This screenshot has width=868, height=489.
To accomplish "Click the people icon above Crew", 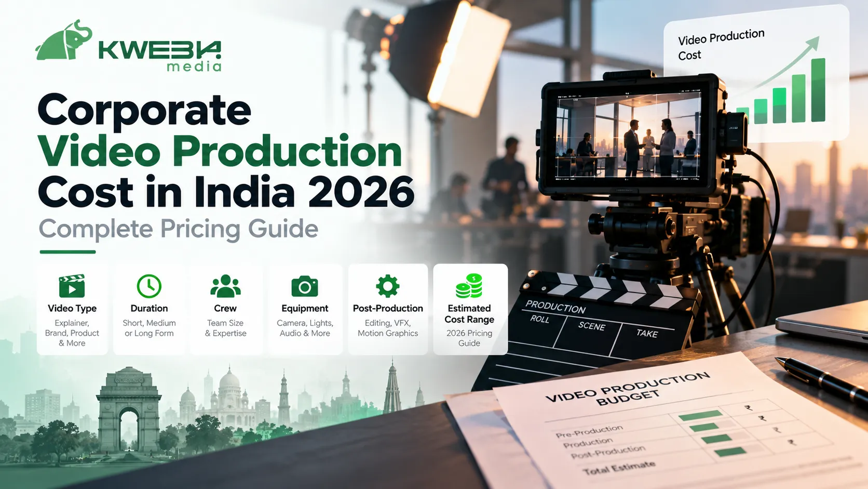I will point(225,286).
